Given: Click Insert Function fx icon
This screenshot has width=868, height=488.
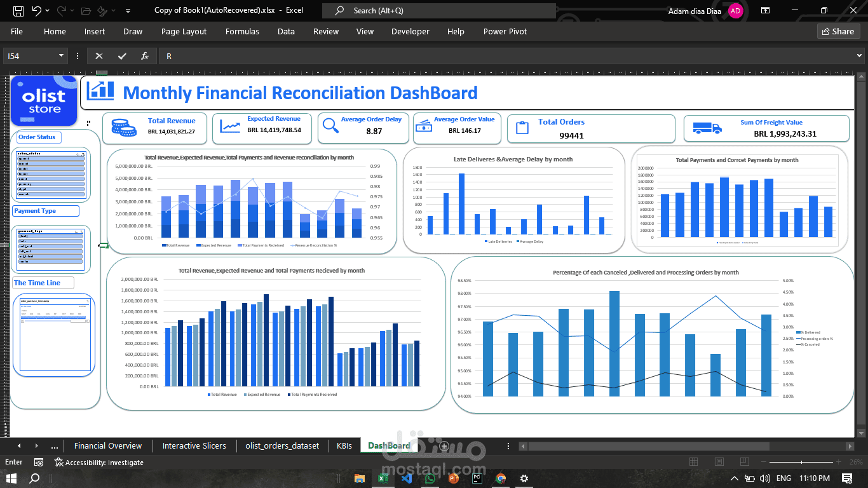Looking at the screenshot, I should 145,56.
